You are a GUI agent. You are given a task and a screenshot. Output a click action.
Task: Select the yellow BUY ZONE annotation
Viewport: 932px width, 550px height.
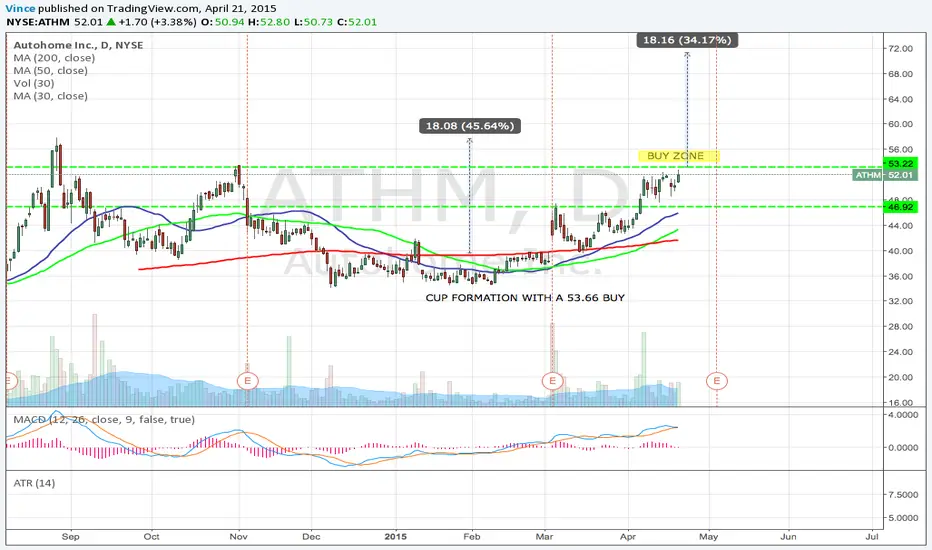pos(678,156)
